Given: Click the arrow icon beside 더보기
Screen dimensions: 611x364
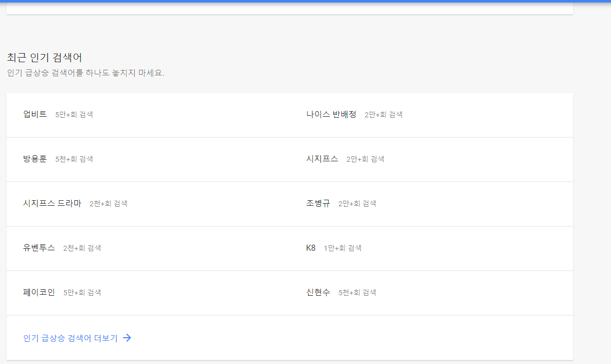Looking at the screenshot, I should pyautogui.click(x=127, y=338).
